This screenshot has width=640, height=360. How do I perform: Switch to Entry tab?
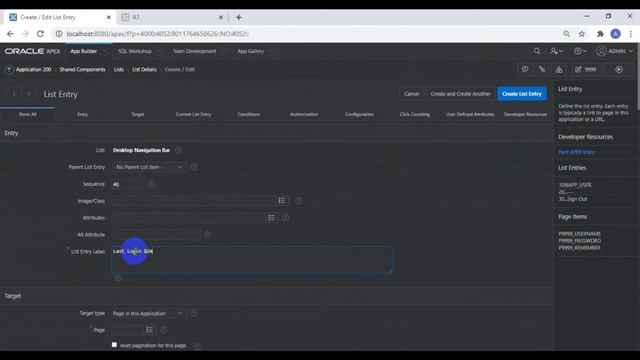click(x=82, y=114)
